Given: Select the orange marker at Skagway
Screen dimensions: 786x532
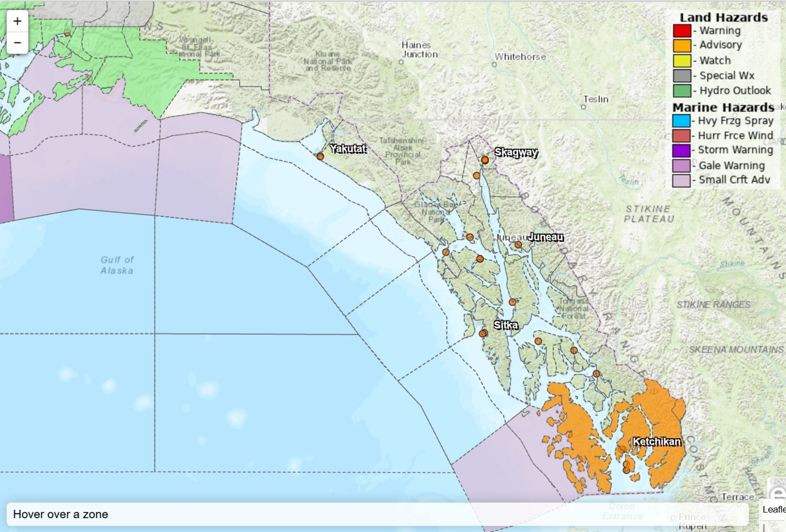Looking at the screenshot, I should [485, 160].
